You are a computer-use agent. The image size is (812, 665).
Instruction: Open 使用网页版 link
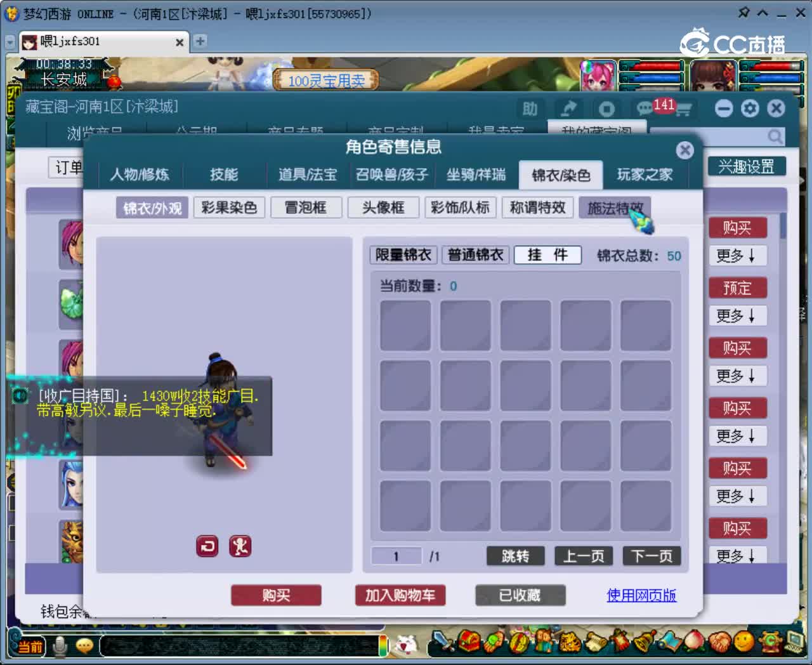pos(641,595)
